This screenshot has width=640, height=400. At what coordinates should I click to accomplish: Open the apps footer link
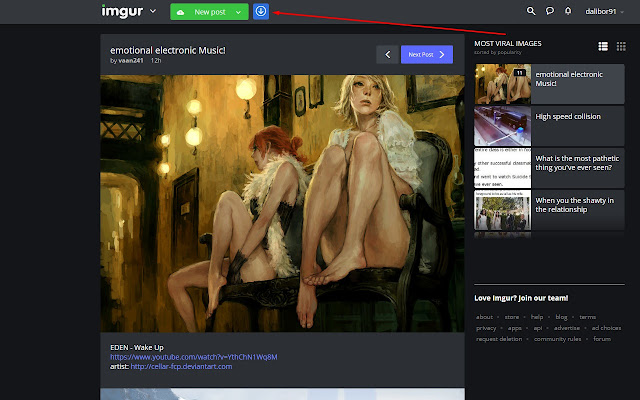point(514,328)
